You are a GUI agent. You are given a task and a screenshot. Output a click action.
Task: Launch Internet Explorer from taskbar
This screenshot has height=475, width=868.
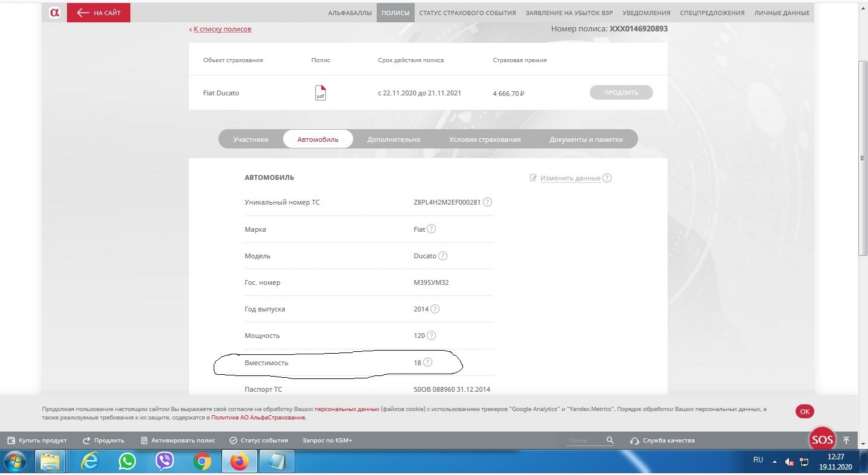pyautogui.click(x=90, y=462)
